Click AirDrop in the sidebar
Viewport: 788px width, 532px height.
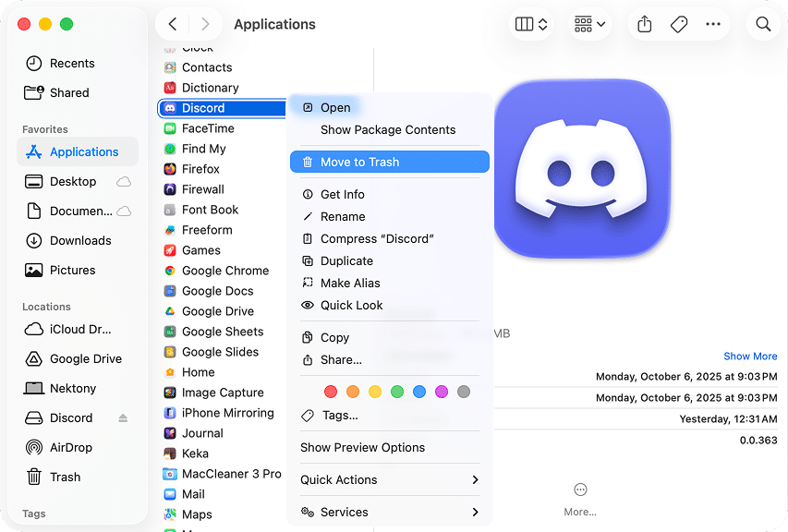[x=71, y=447]
